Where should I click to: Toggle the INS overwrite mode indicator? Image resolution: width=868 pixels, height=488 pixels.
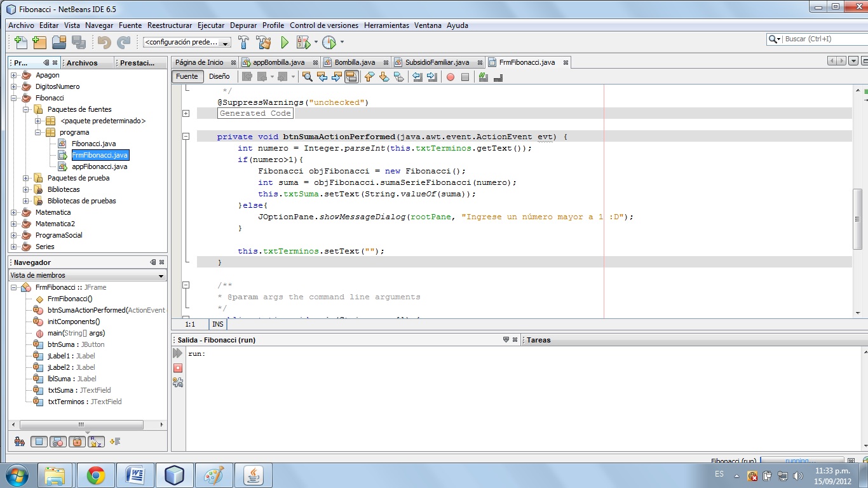[x=217, y=324]
